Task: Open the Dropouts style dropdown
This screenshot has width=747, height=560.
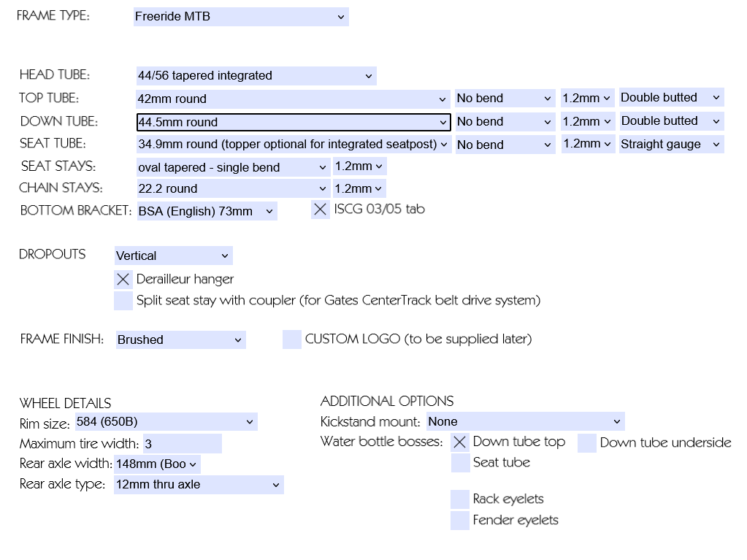Action: [x=173, y=256]
